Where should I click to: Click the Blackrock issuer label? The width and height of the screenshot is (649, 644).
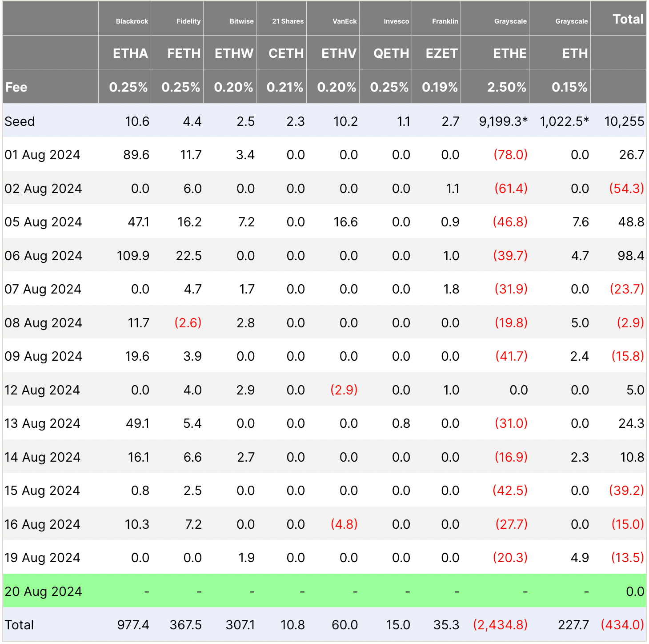tap(132, 21)
